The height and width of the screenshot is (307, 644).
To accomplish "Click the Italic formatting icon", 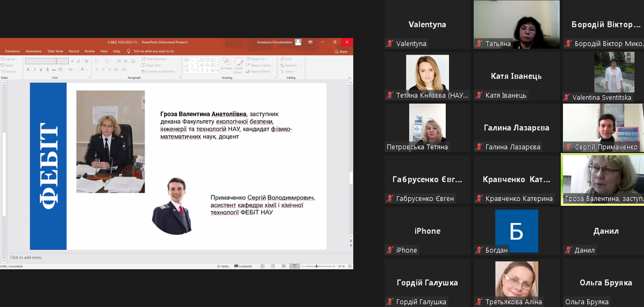I will tap(35, 69).
